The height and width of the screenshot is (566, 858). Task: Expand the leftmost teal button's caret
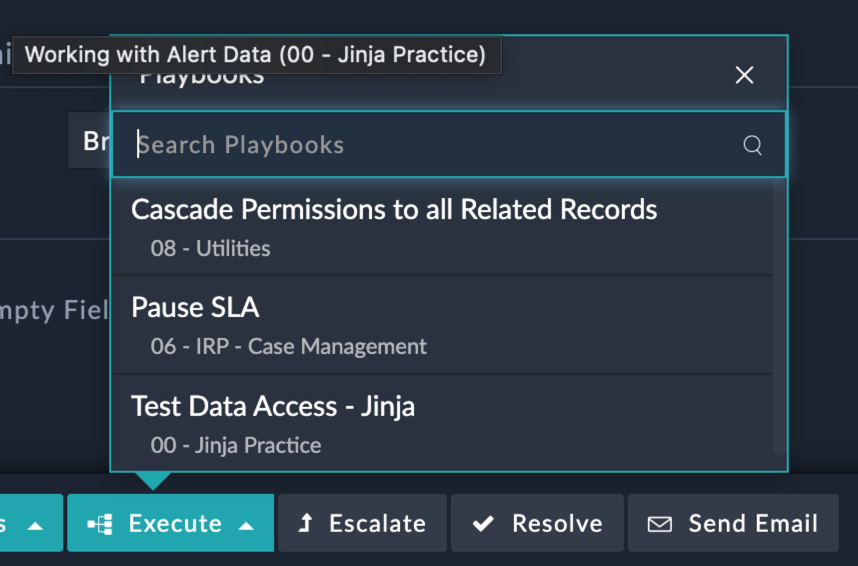tap(36, 526)
